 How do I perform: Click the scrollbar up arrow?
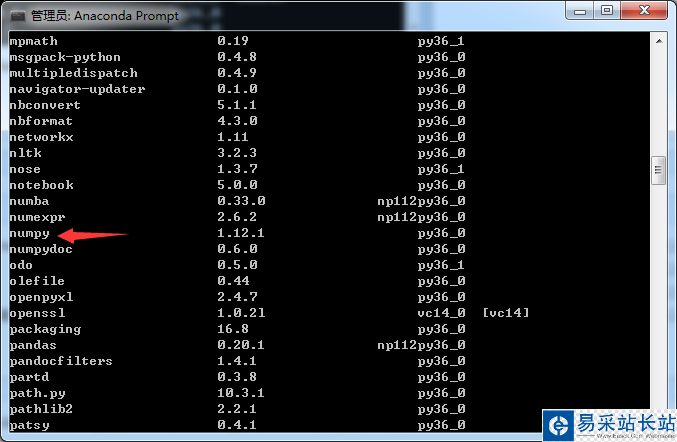click(x=659, y=41)
